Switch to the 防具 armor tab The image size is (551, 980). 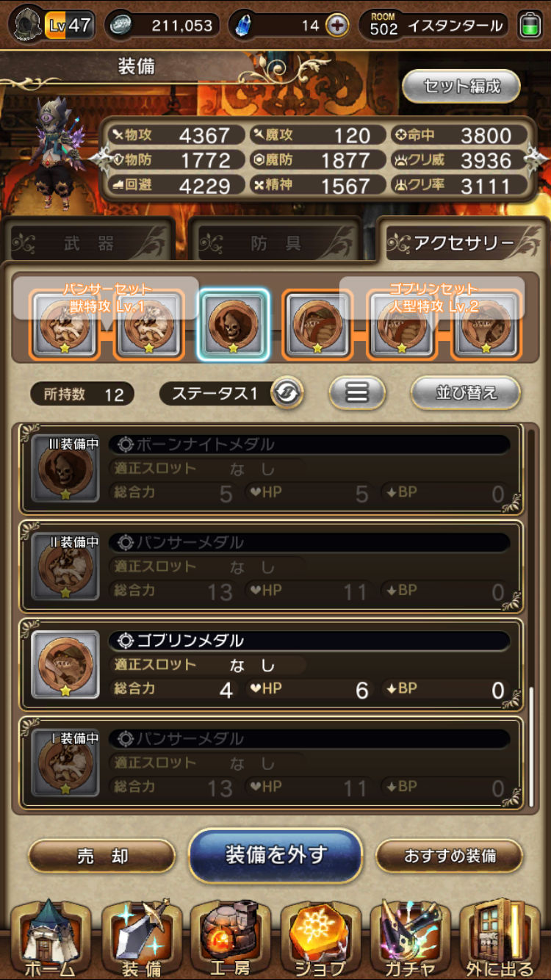click(275, 243)
